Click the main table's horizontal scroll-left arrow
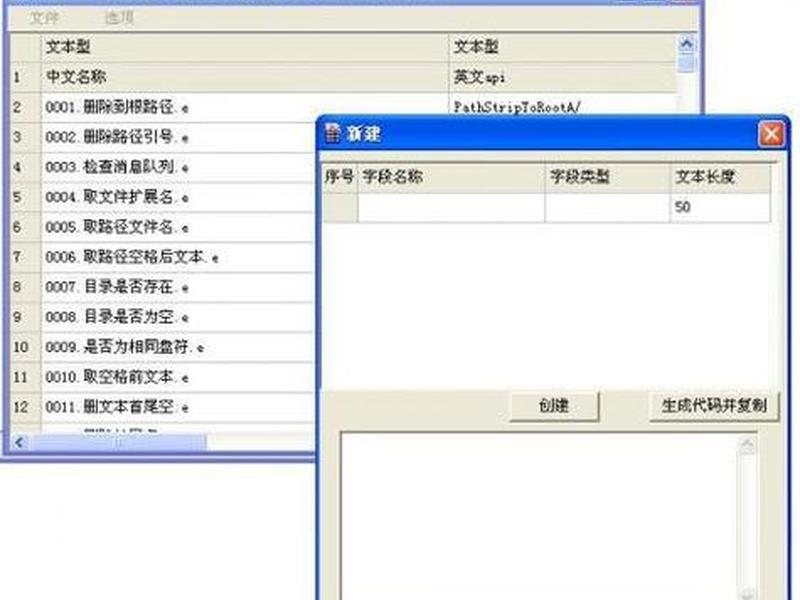800x600 pixels. (x=19, y=442)
